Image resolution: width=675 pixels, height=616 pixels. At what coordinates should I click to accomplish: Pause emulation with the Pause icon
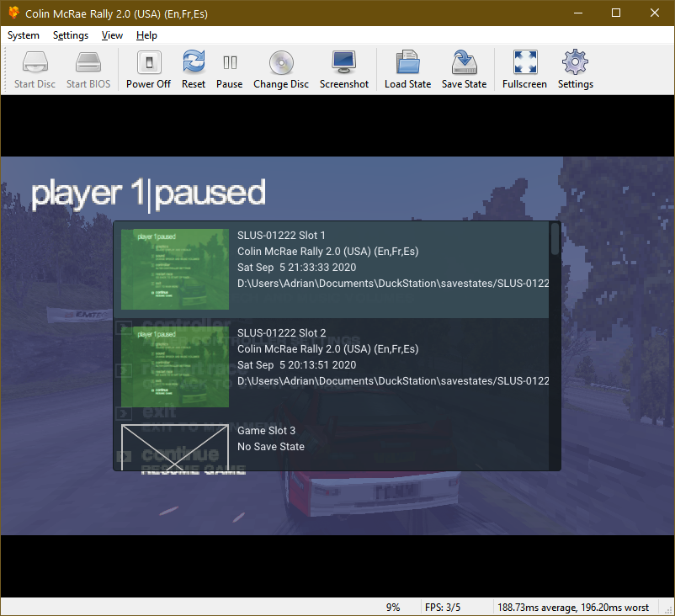[x=230, y=70]
